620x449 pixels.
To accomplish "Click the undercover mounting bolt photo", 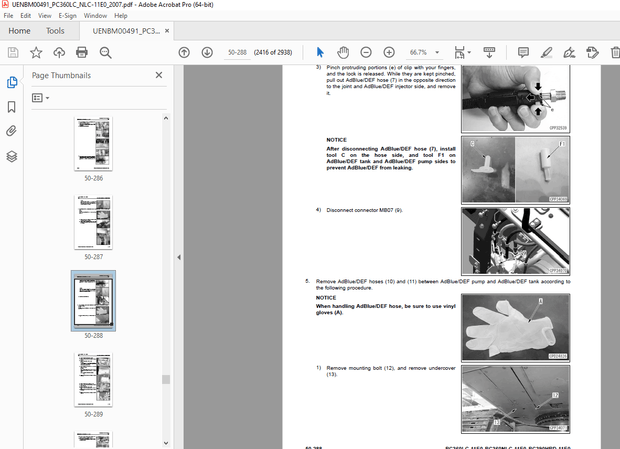I will 516,399.
